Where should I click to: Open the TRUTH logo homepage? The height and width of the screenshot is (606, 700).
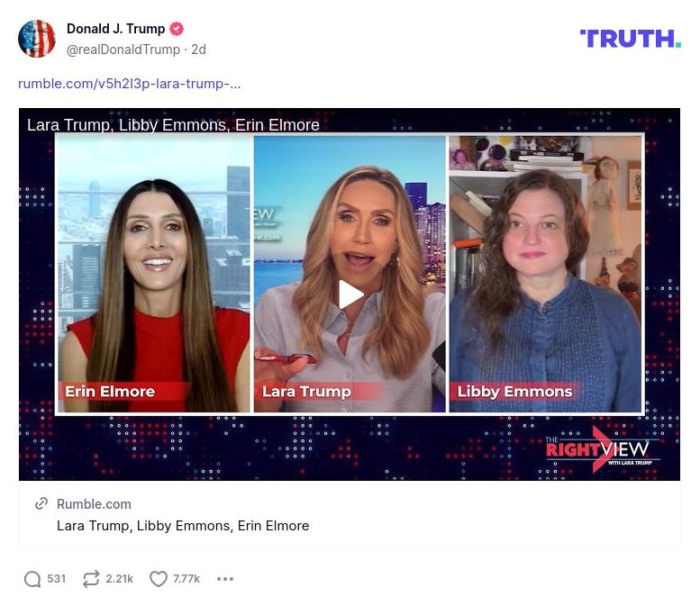631,39
